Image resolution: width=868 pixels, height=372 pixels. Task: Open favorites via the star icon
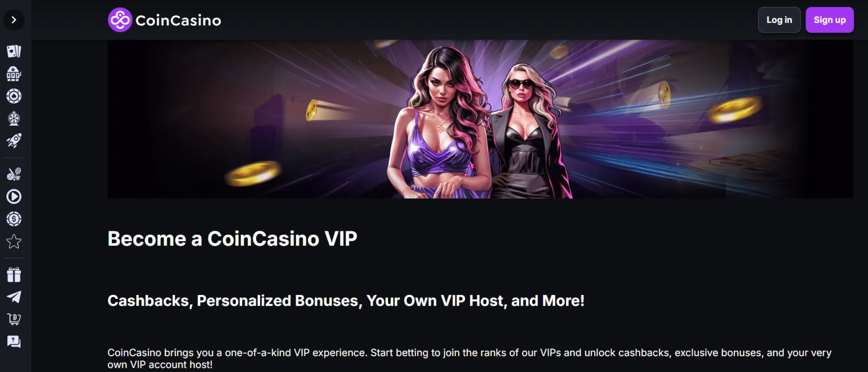14,241
